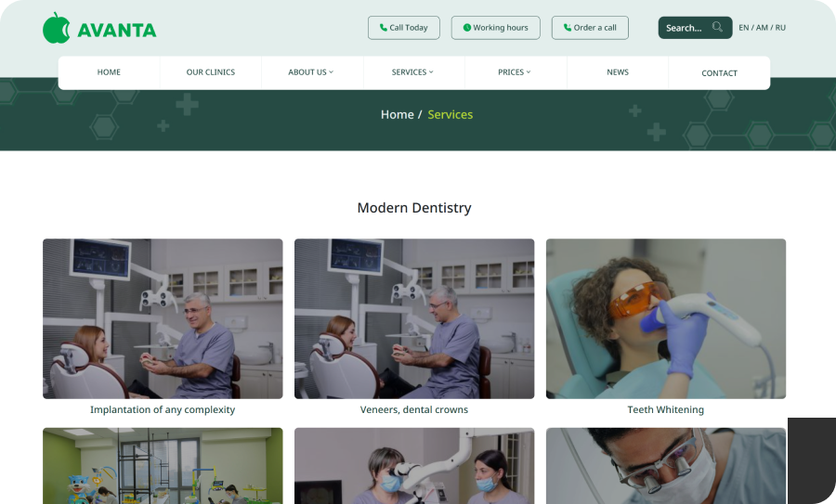Open the Contact menu item
This screenshot has width=836, height=504.
pyautogui.click(x=719, y=73)
